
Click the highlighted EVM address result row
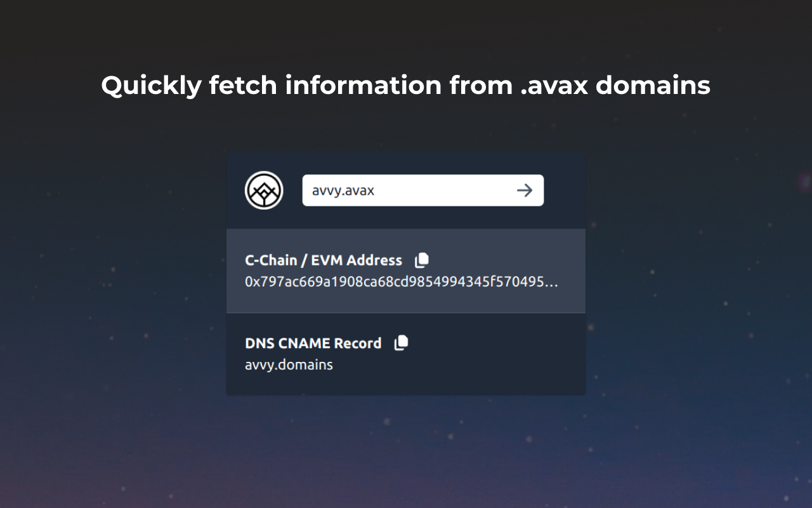coord(406,271)
